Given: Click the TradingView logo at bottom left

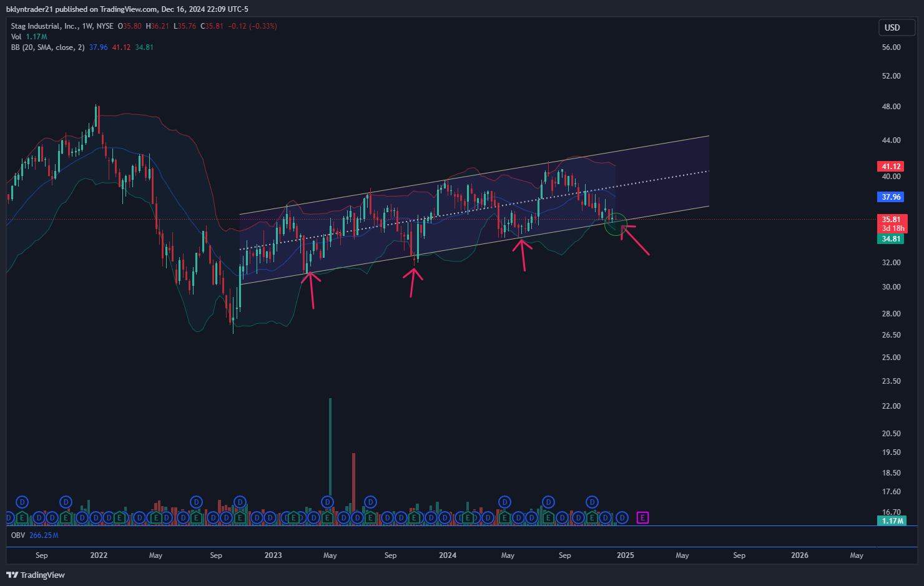Looking at the screenshot, I should point(36,575).
